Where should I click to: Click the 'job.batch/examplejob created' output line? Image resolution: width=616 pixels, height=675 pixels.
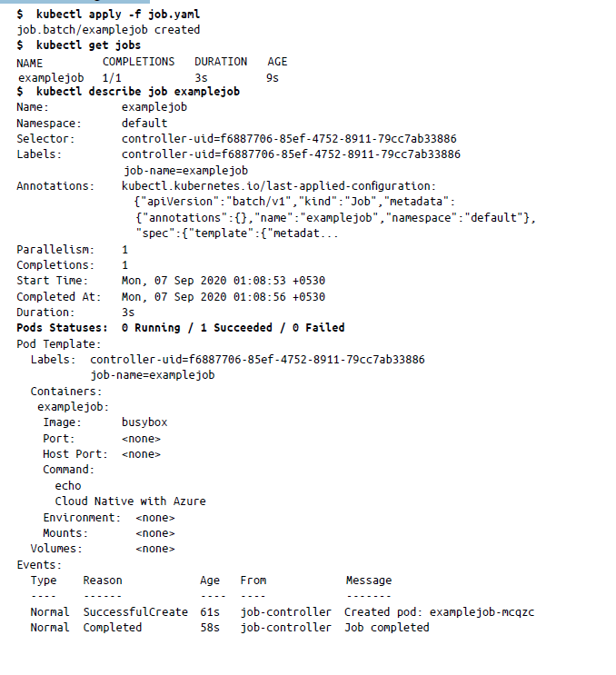click(108, 29)
